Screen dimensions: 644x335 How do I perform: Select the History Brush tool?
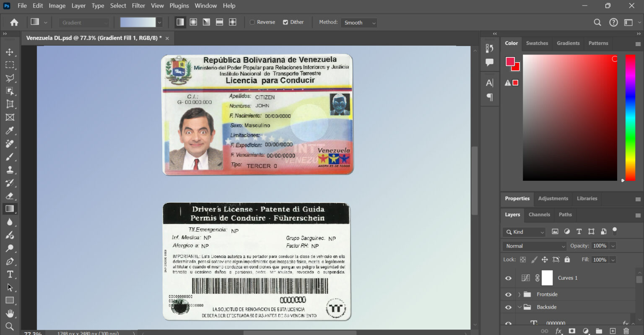coord(10,183)
